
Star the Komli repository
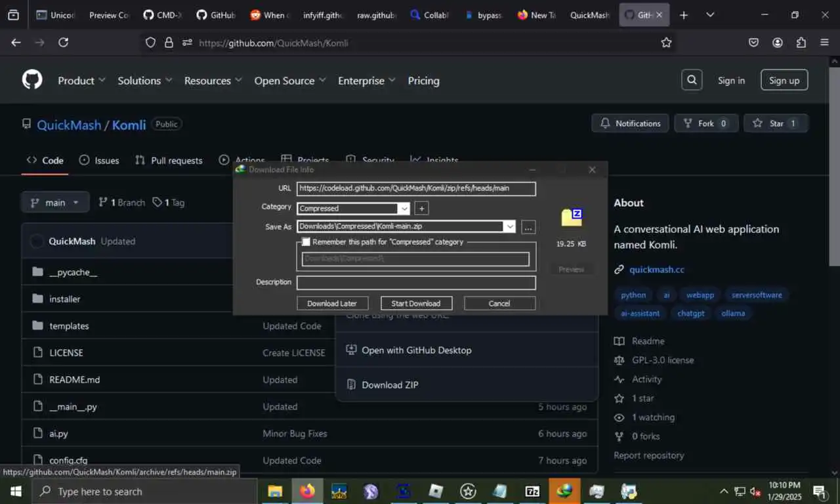tap(776, 123)
